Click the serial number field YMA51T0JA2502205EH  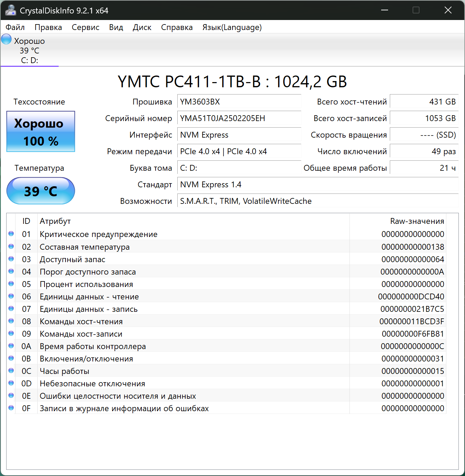click(x=239, y=118)
